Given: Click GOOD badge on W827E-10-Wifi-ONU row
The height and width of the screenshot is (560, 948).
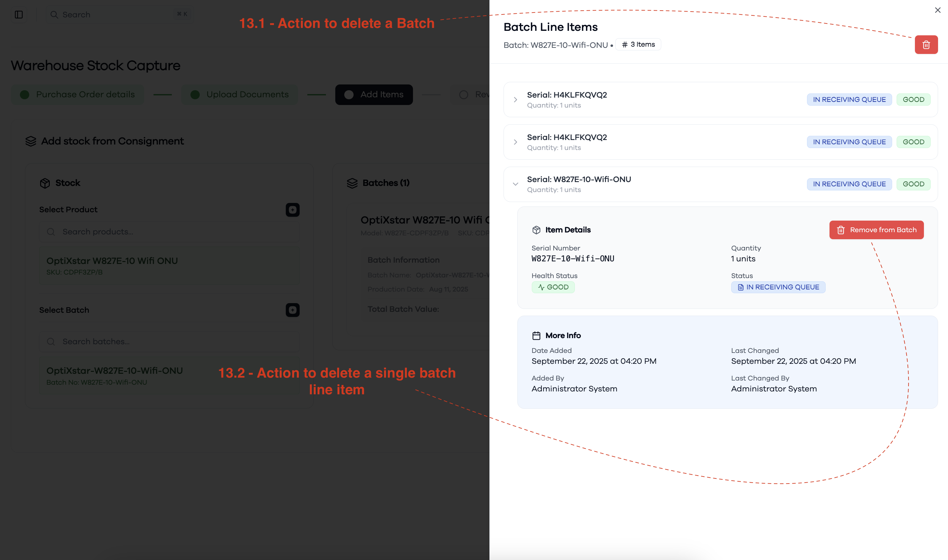Looking at the screenshot, I should point(913,184).
